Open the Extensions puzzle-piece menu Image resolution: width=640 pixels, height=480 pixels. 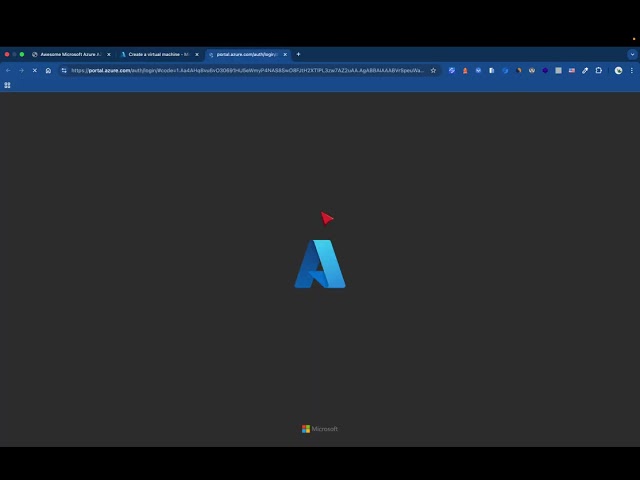(x=598, y=71)
